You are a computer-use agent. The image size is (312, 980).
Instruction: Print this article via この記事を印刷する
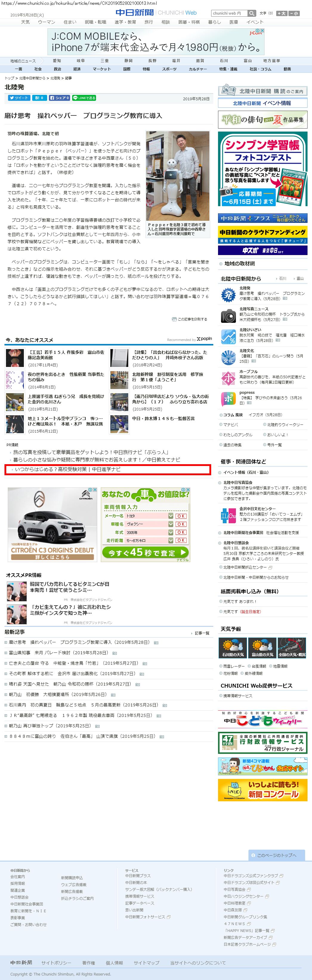(x=189, y=319)
